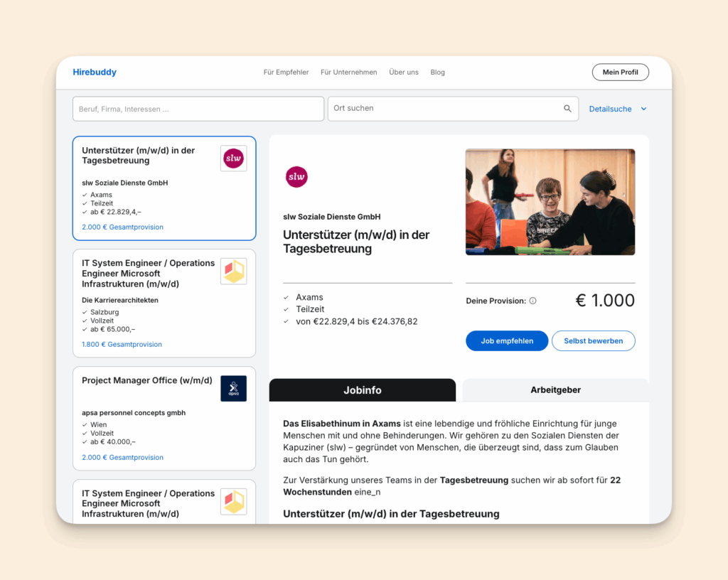Open Für Empfehler in the navigation
This screenshot has height=580, width=728.
[x=286, y=72]
